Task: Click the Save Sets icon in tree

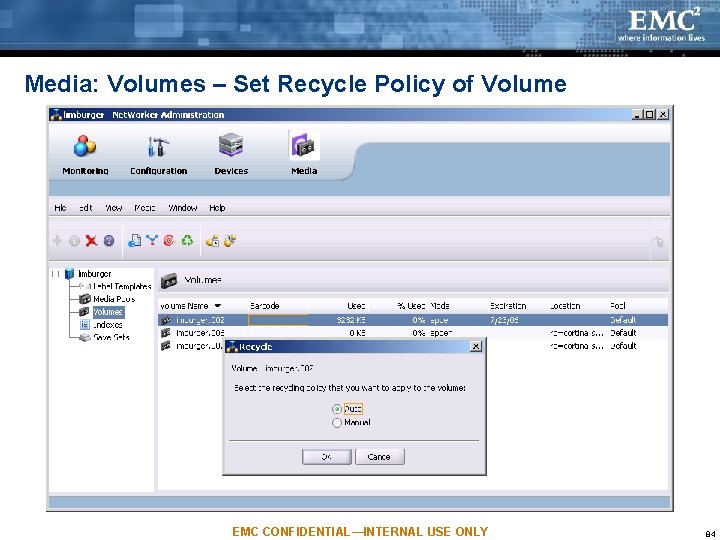Action: point(84,338)
